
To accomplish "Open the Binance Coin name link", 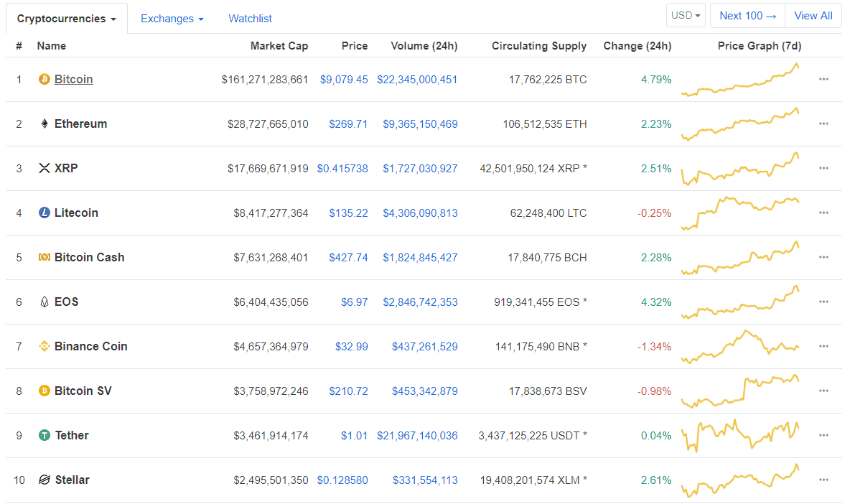I will (x=91, y=346).
